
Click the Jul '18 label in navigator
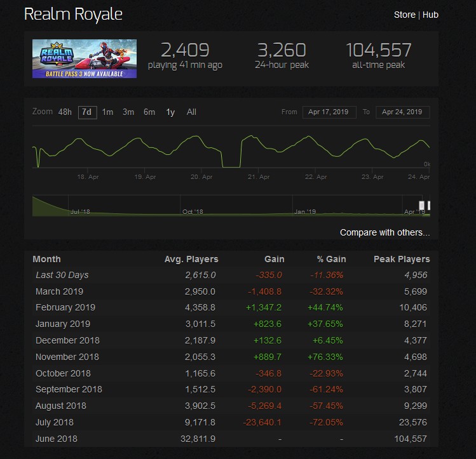pyautogui.click(x=80, y=211)
